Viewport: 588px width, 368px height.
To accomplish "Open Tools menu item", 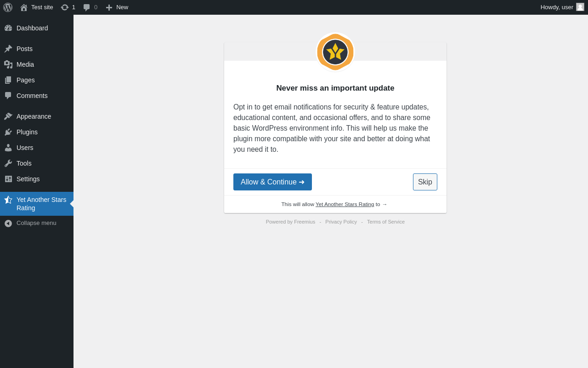I will [x=37, y=163].
